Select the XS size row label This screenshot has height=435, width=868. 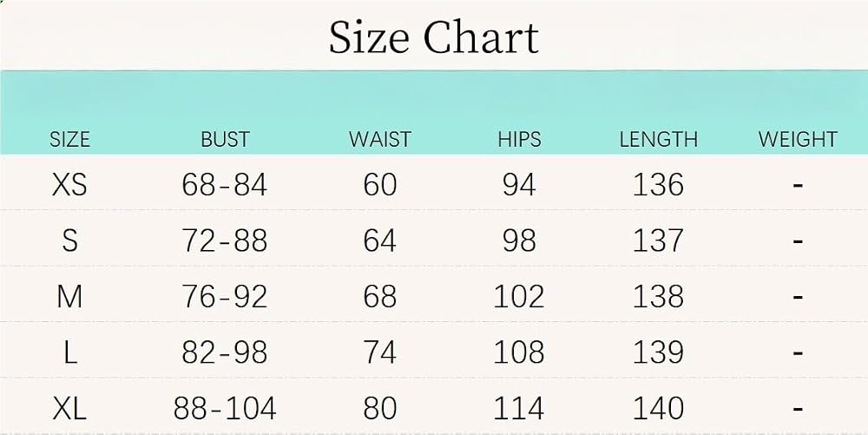click(x=69, y=185)
